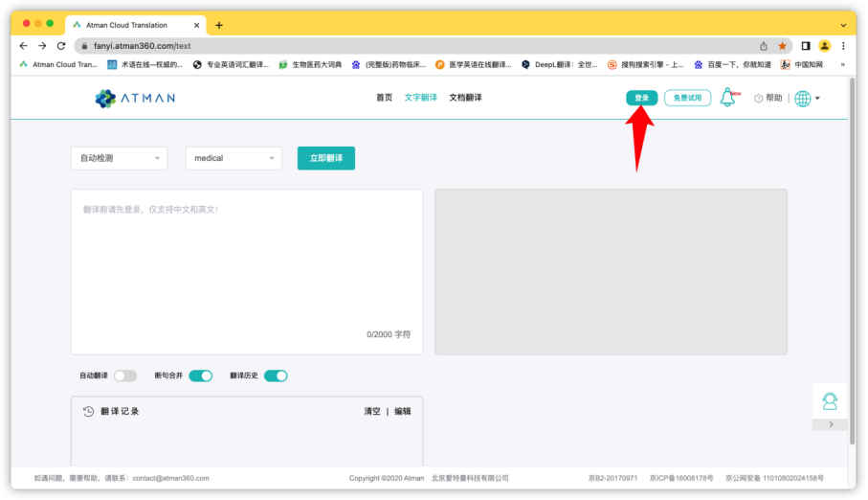The image size is (868, 500).
Task: Click the page vertical scrollbar
Action: pos(852,261)
